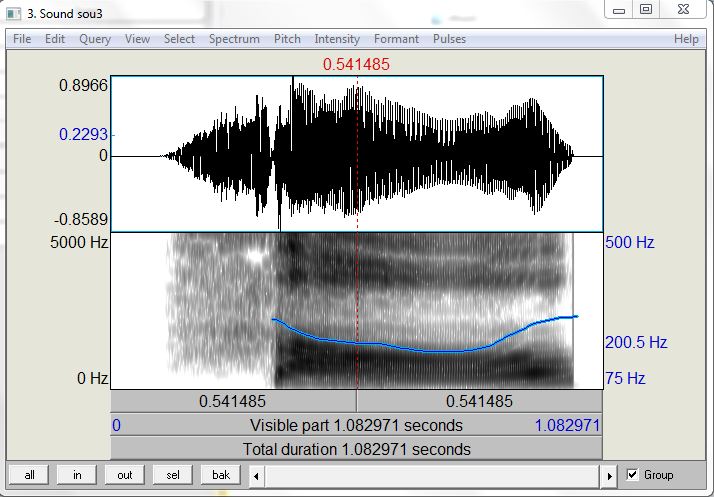714x497 pixels.
Task: Minimize the Sound sou3 window
Action: tap(618, 10)
